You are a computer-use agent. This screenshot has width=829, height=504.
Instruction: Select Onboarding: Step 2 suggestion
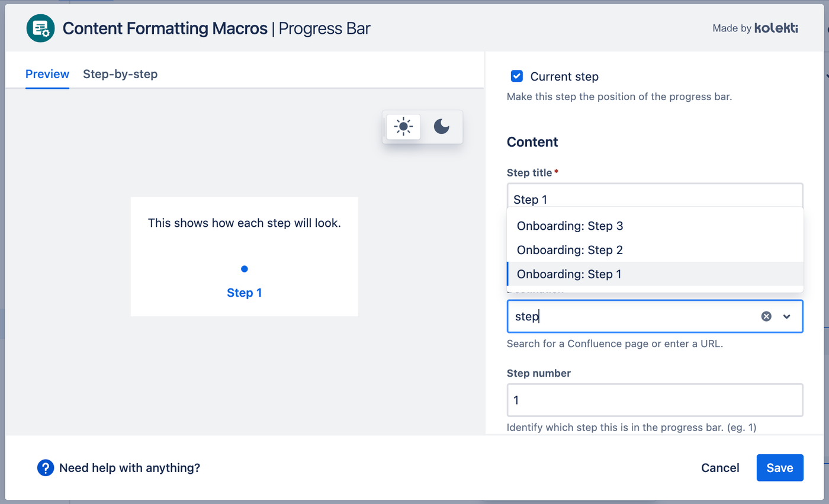point(655,250)
